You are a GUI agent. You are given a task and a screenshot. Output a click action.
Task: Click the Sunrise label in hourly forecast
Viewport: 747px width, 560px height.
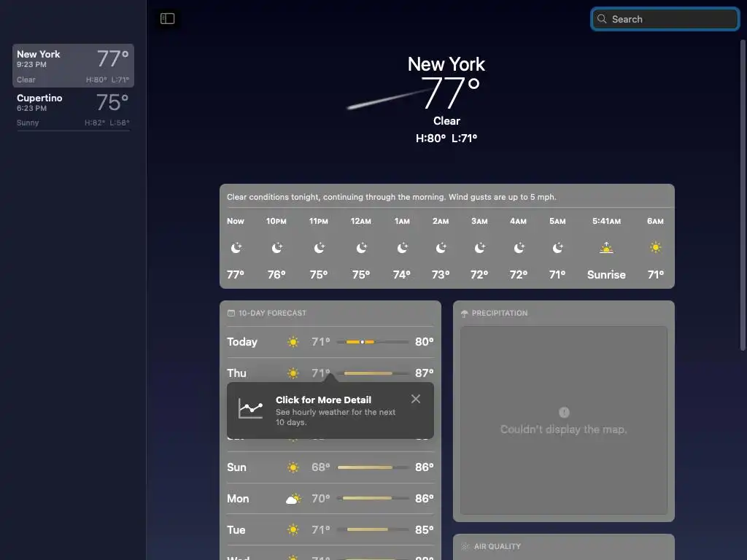[x=606, y=275]
